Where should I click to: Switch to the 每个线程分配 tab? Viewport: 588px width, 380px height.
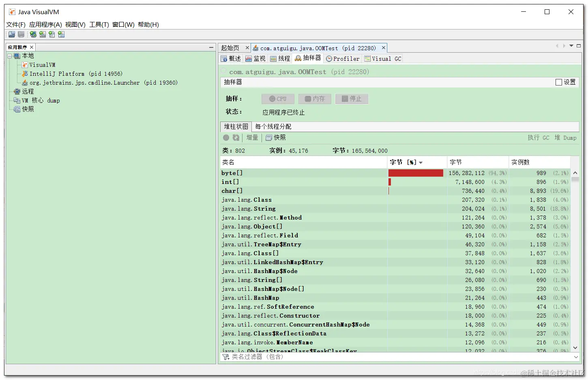point(273,127)
